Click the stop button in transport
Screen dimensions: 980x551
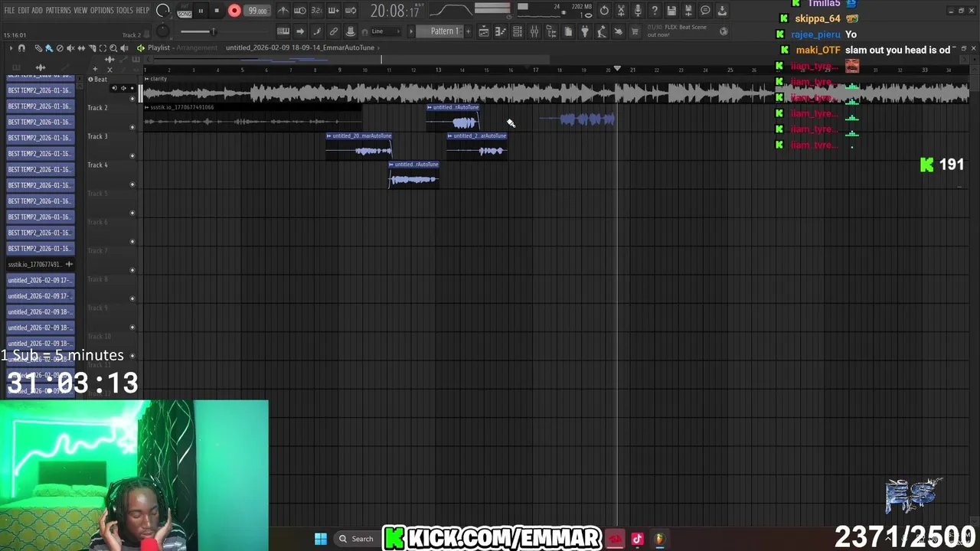[217, 11]
